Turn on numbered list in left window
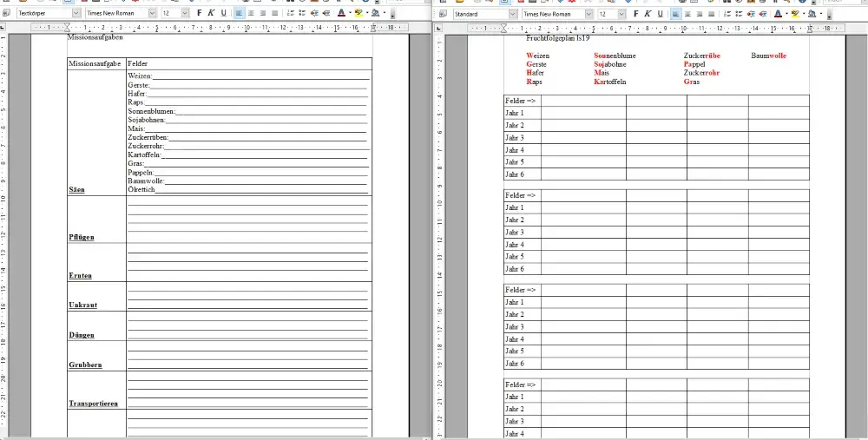The image size is (868, 440). (x=293, y=14)
